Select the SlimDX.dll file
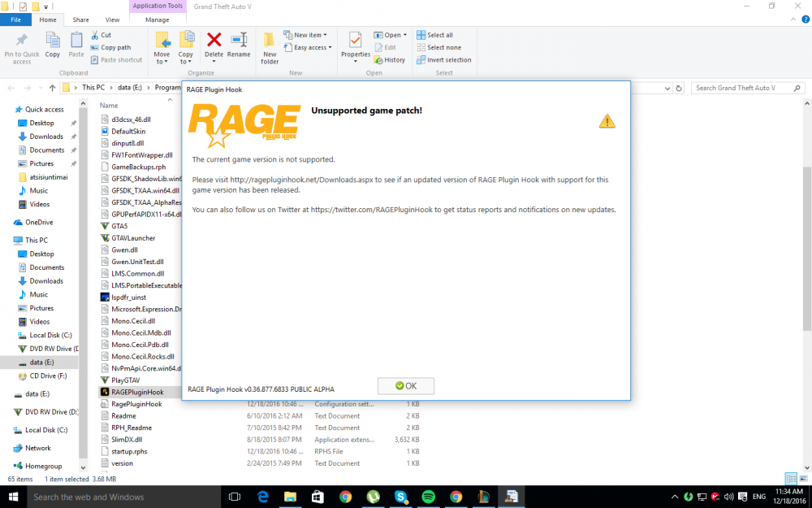 (x=127, y=440)
